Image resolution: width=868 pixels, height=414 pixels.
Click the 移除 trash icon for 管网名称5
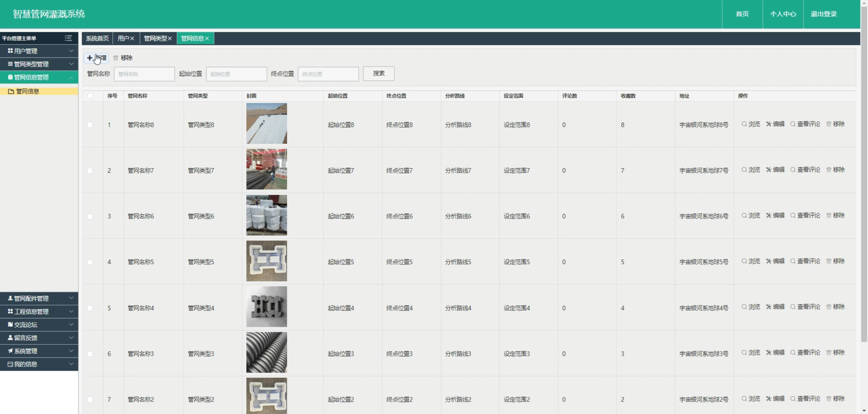point(829,261)
